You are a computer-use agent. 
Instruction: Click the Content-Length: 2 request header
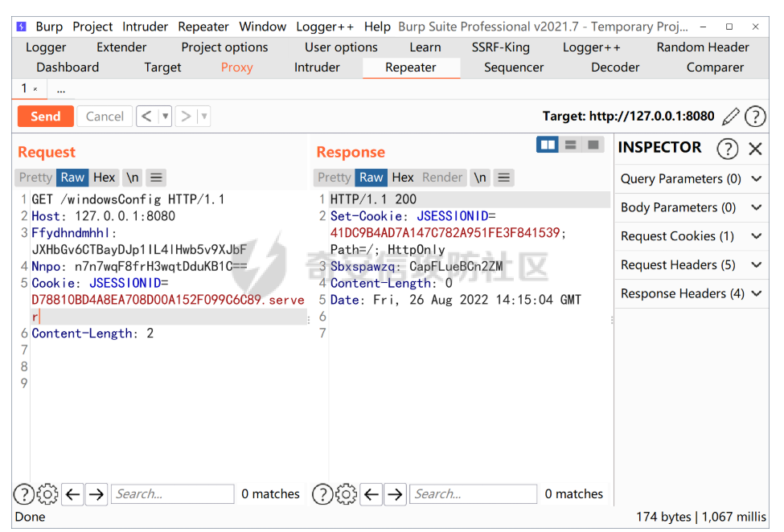click(92, 334)
